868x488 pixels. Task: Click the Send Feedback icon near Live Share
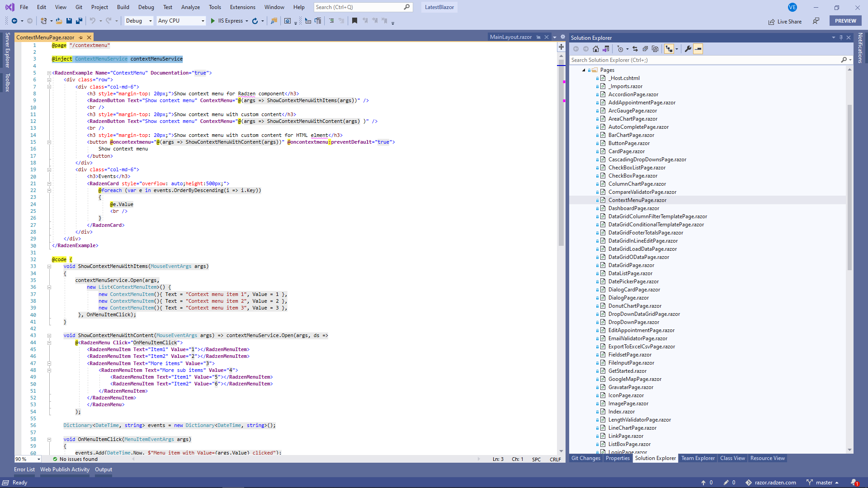pyautogui.click(x=816, y=21)
